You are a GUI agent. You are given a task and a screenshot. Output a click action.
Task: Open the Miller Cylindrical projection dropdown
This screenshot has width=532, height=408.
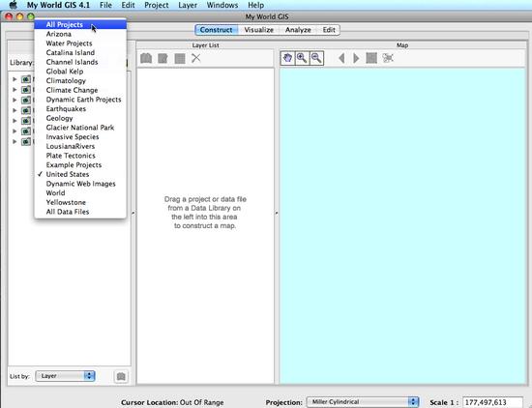(363, 402)
